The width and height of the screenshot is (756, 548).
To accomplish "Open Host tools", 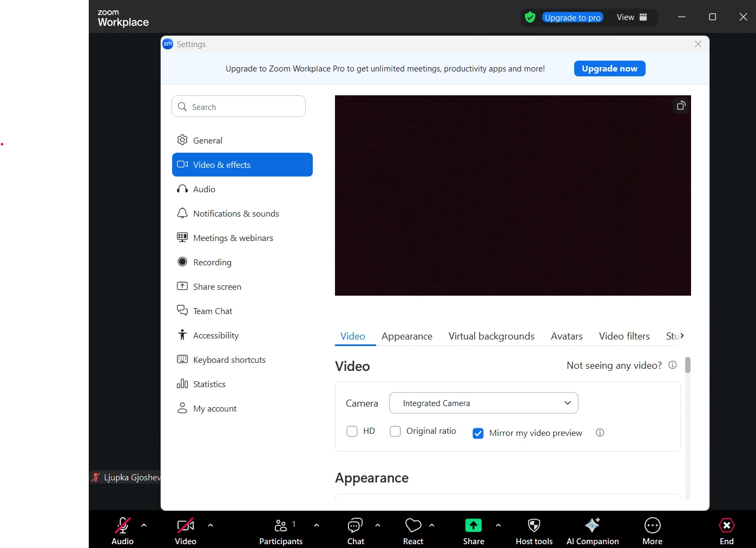I will pos(534,530).
